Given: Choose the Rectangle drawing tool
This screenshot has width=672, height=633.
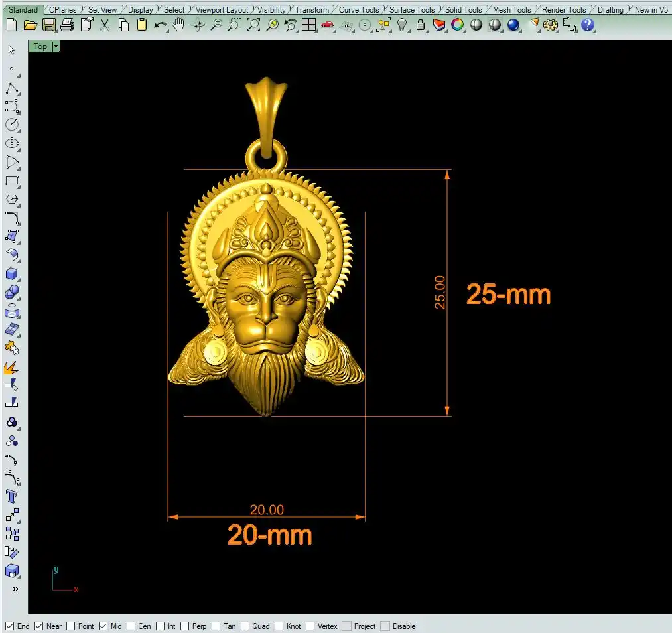Looking at the screenshot, I should pyautogui.click(x=11, y=180).
